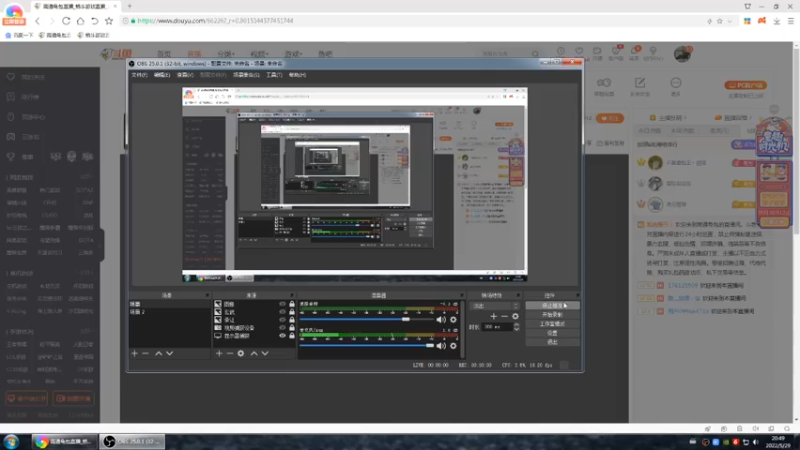This screenshot has height=450, width=800.
Task: Float the Audio Mixer dock panel
Action: [462, 295]
